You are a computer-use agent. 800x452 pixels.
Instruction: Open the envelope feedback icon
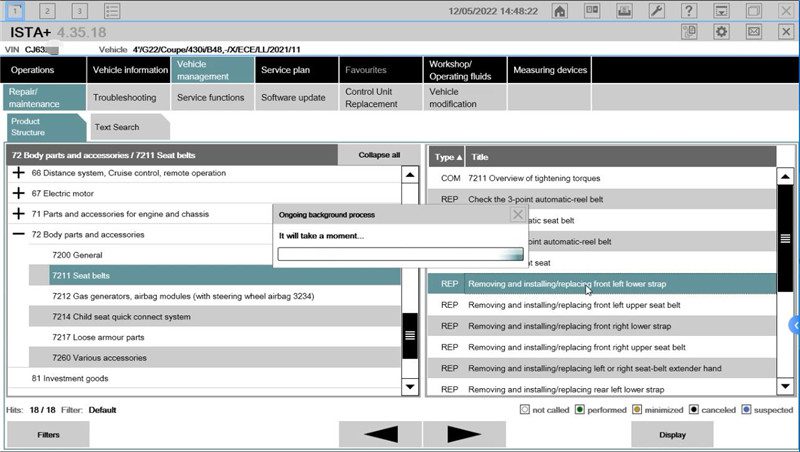pyautogui.click(x=754, y=32)
